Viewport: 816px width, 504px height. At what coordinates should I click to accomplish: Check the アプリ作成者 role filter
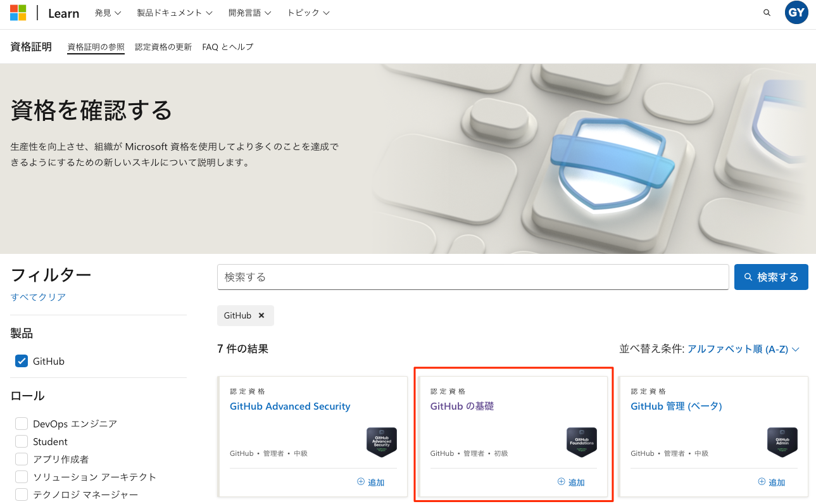click(22, 459)
